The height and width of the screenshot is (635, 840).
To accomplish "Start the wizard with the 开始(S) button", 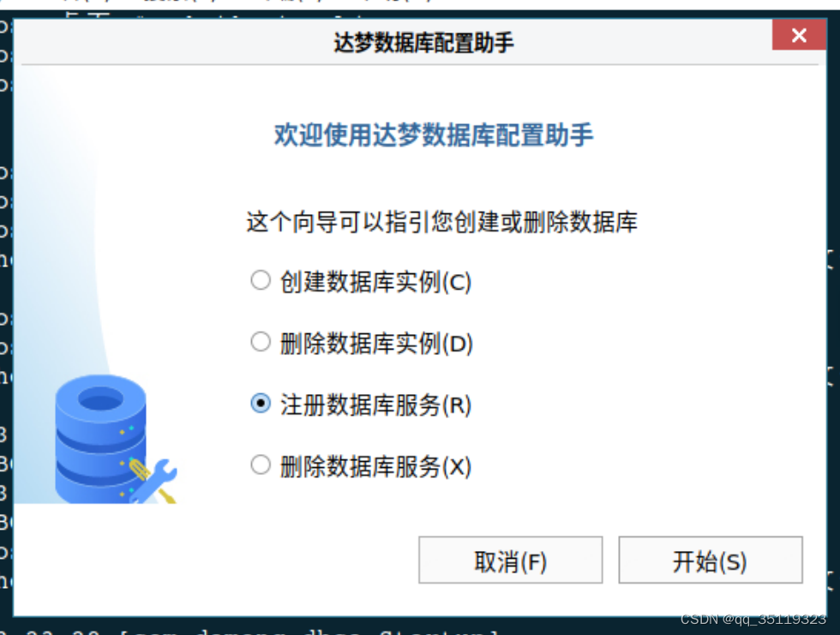I will tap(711, 560).
